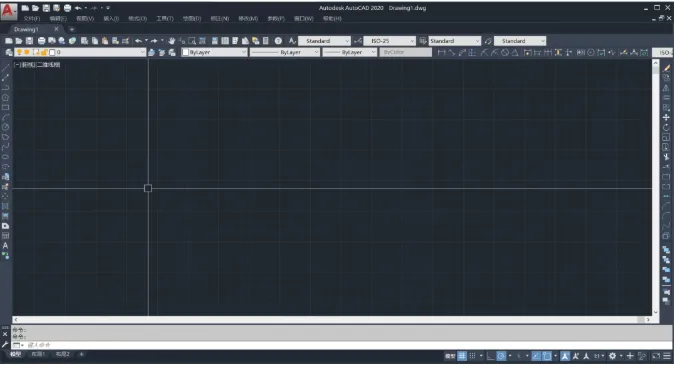Click the Clean Screen button in status bar

point(656,356)
